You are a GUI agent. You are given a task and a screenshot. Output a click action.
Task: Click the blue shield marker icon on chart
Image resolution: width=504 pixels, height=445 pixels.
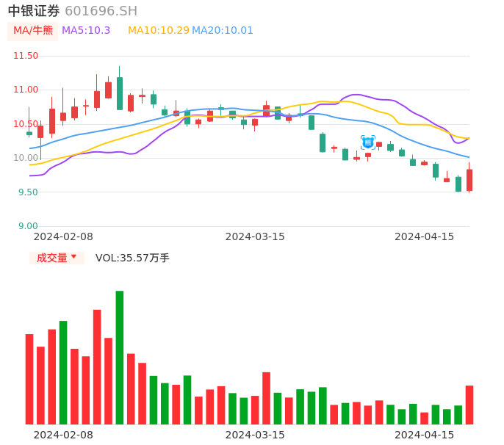[367, 142]
